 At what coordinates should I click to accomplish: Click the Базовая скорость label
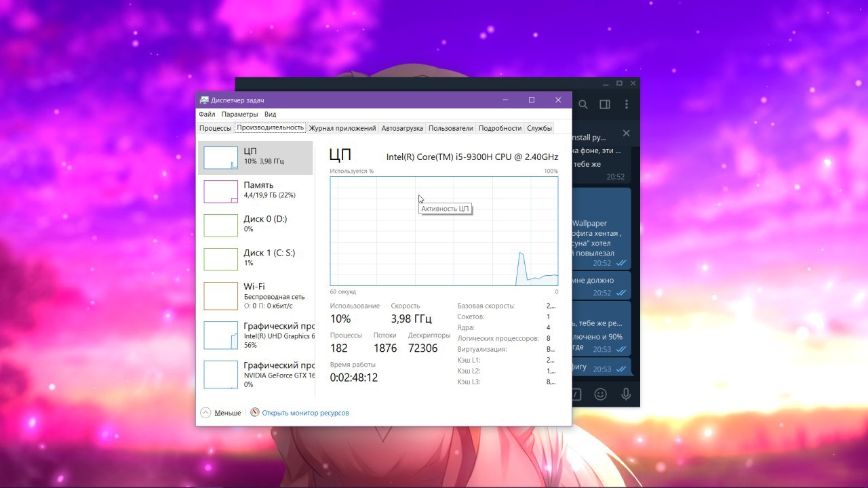(486, 306)
